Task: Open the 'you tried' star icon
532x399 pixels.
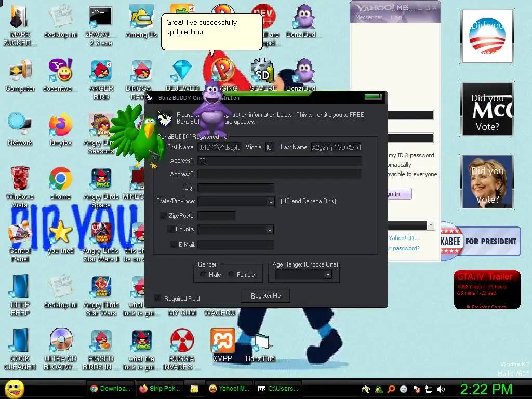Action: pos(60,237)
